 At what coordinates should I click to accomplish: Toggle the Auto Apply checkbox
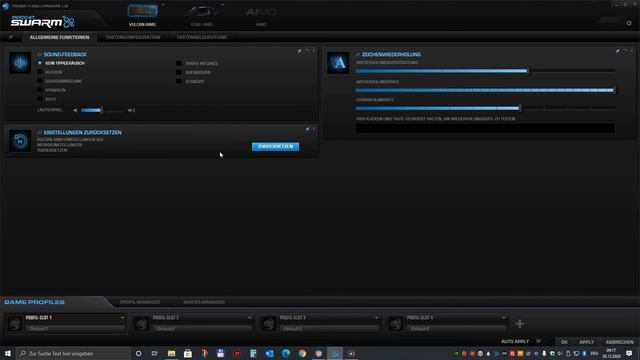point(539,341)
